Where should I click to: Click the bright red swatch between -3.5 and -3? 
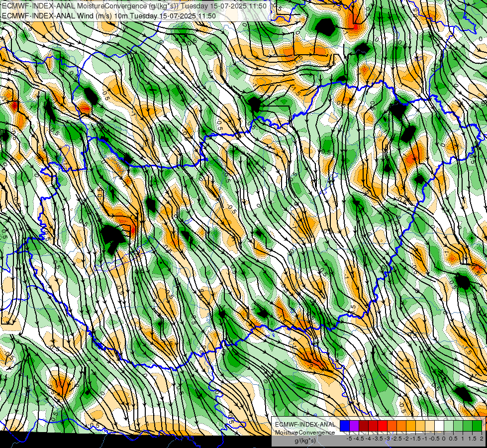(x=383, y=426)
